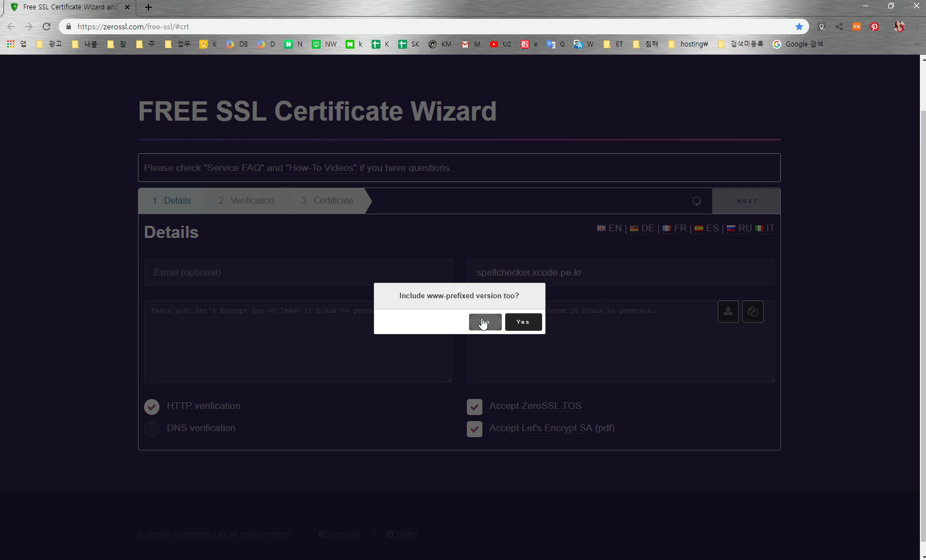The height and width of the screenshot is (560, 926).
Task: Click the No button next to Yes
Action: [x=485, y=322]
